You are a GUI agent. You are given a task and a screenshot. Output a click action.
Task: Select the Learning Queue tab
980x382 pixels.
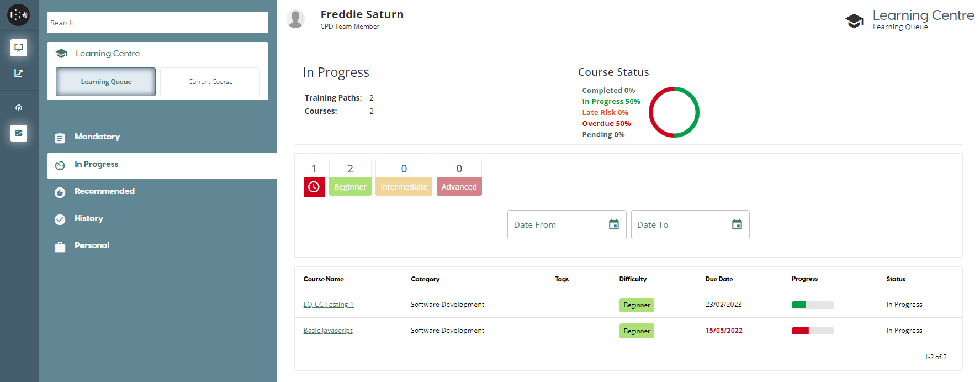[106, 82]
